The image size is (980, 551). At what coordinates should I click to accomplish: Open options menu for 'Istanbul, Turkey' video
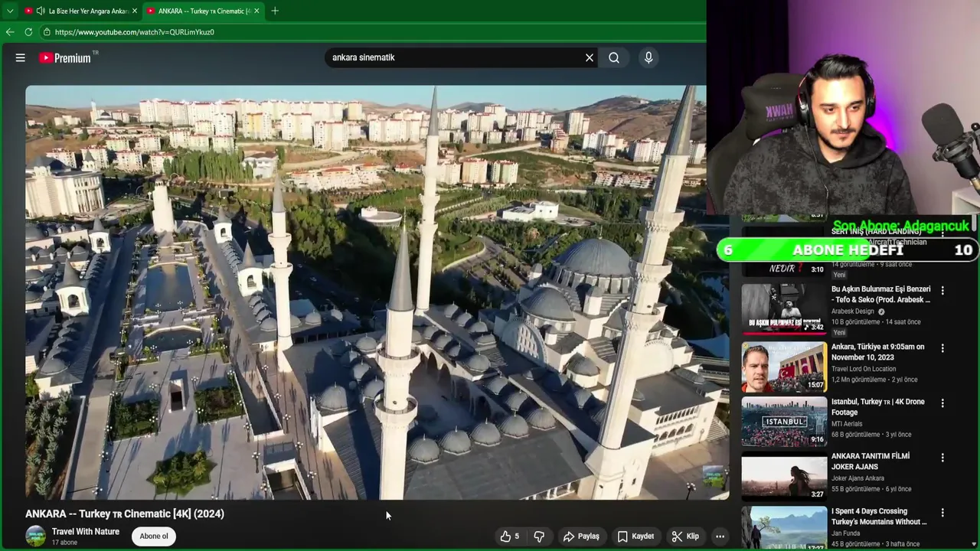click(x=942, y=403)
